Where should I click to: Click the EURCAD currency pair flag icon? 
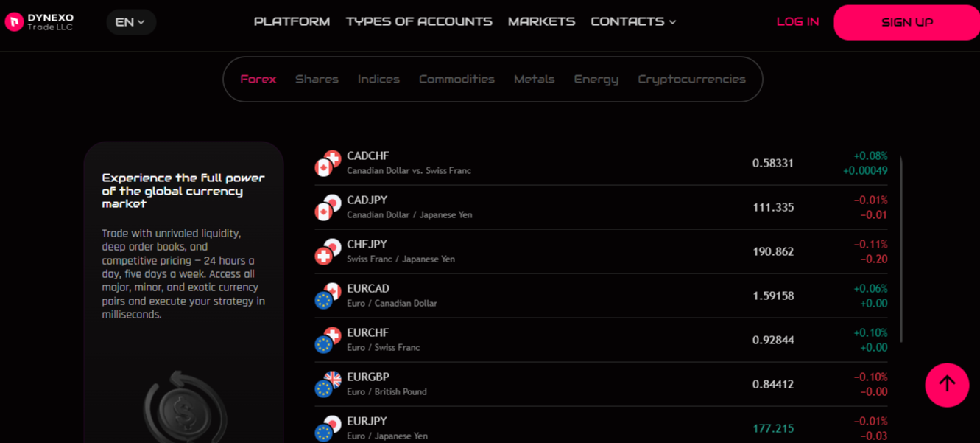click(x=328, y=296)
